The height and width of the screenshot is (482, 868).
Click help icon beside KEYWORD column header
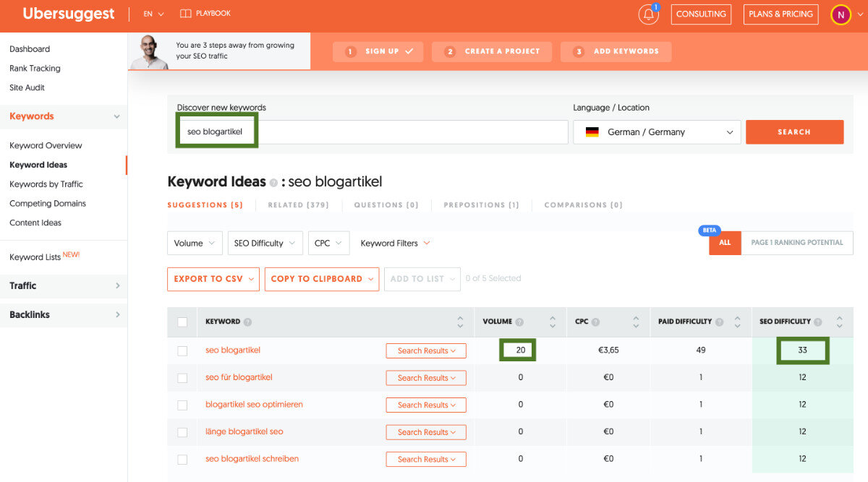tap(248, 322)
